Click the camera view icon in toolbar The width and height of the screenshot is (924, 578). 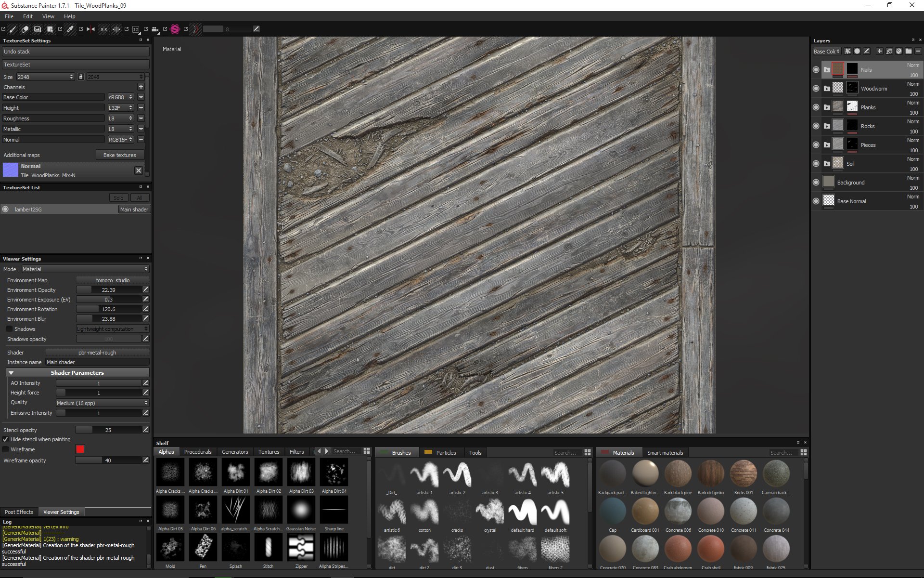click(155, 29)
